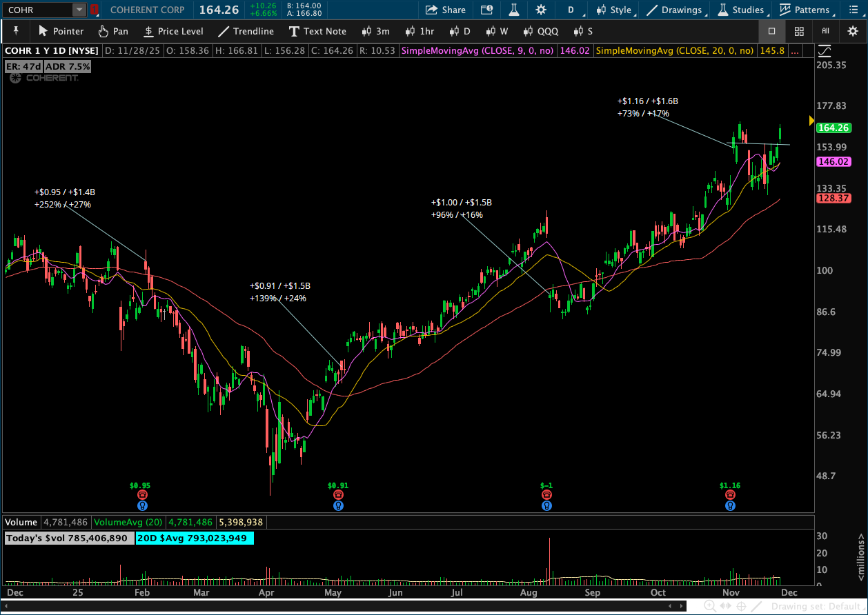Click the $0.95 earnings phone icon
This screenshot has height=615, width=868.
(142, 495)
